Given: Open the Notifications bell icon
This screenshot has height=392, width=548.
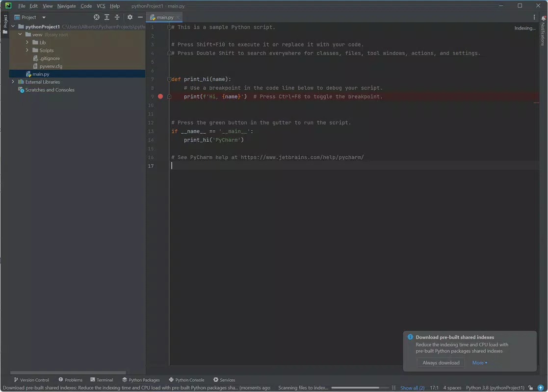Looking at the screenshot, I should click(x=544, y=18).
